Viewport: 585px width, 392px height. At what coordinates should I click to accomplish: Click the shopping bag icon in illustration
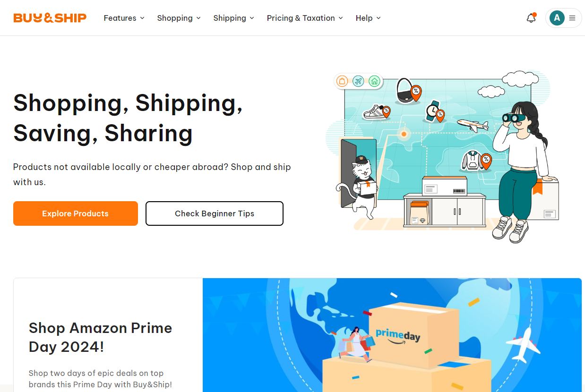tap(342, 81)
